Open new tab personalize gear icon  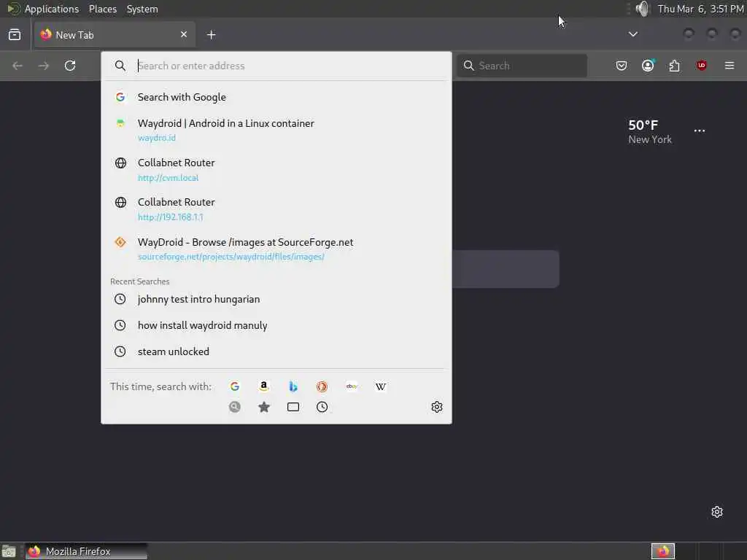coord(717,512)
